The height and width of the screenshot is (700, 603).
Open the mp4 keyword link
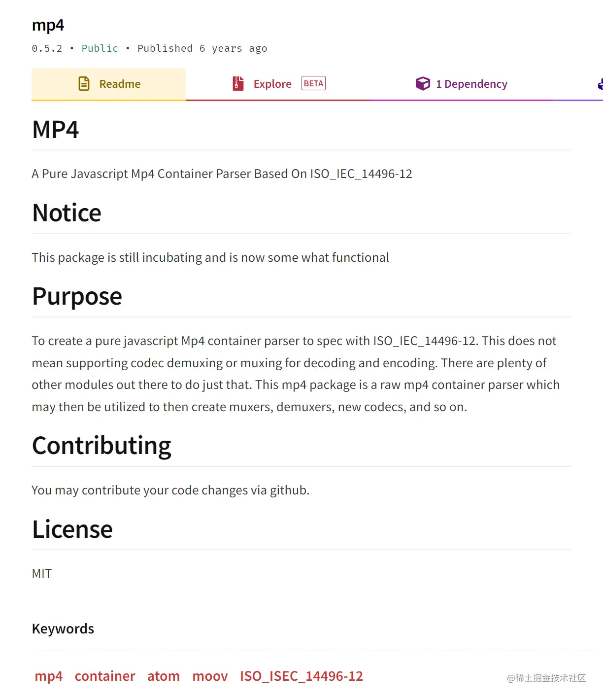(49, 676)
